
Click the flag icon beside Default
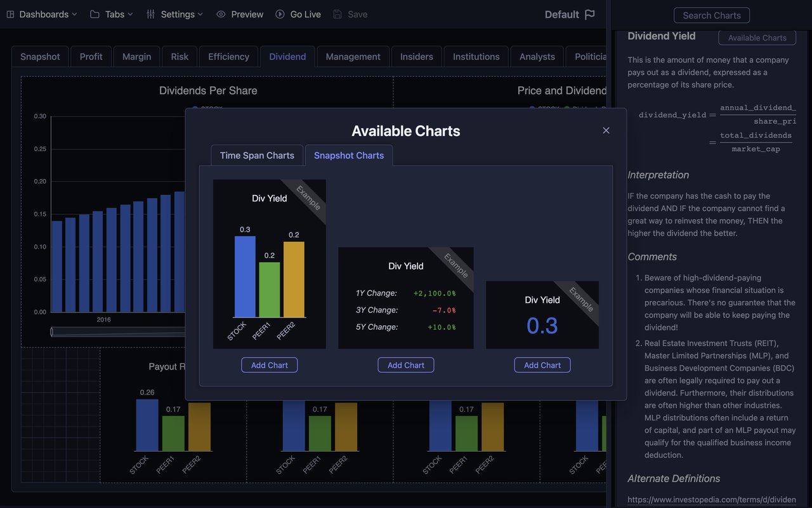pyautogui.click(x=590, y=14)
